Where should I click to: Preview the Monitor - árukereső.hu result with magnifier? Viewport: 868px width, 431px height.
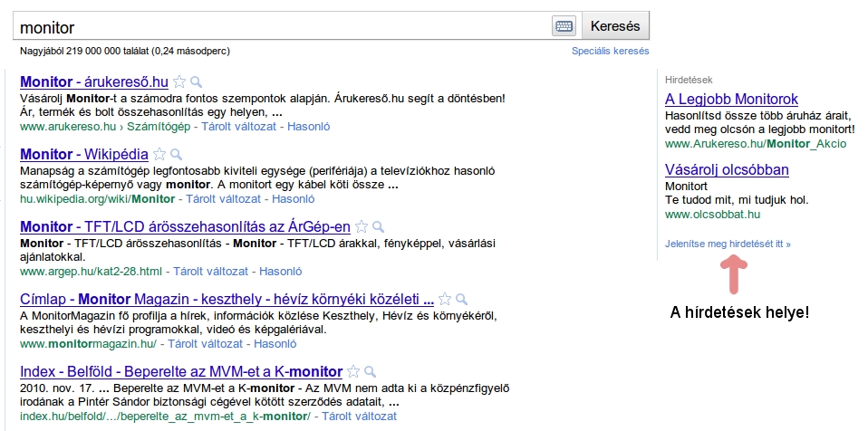196,82
